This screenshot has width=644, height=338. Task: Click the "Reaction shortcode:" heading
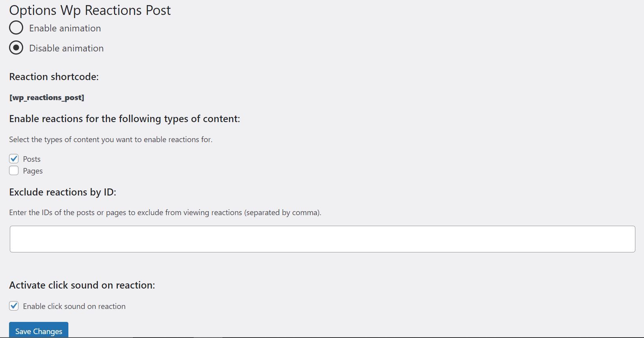pyautogui.click(x=54, y=77)
